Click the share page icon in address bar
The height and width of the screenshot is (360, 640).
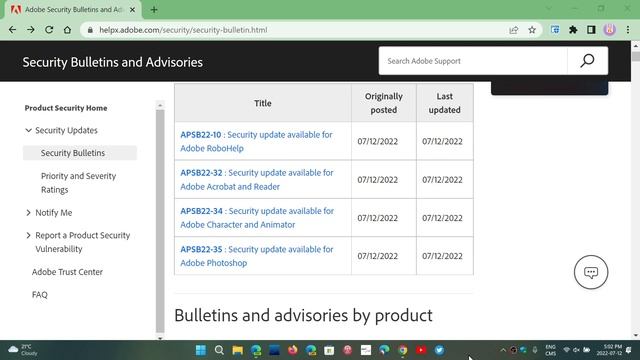point(513,30)
